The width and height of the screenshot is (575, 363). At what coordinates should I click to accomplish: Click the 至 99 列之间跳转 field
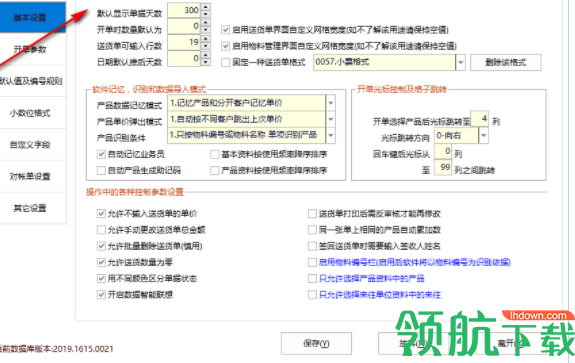point(443,168)
